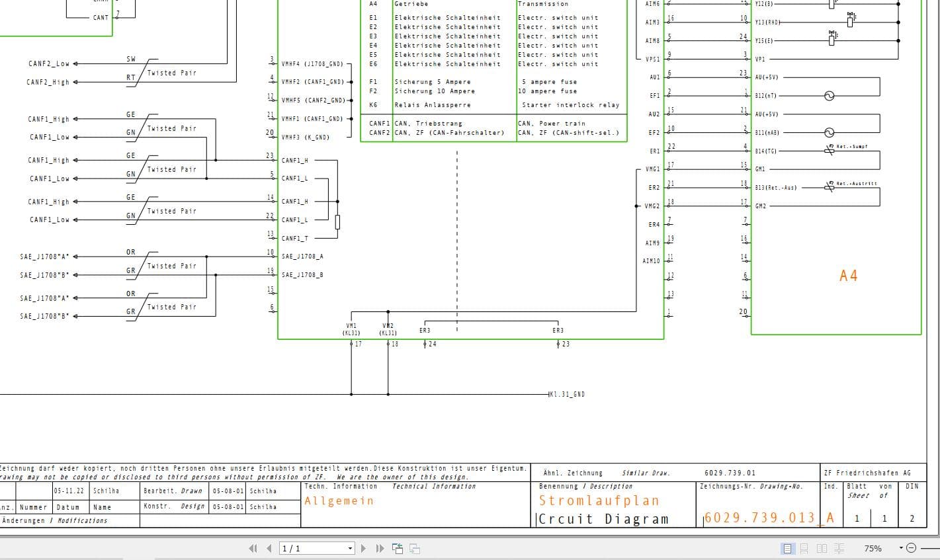Image resolution: width=940 pixels, height=560 pixels.
Task: Click the GM2 label
Action: click(760, 206)
